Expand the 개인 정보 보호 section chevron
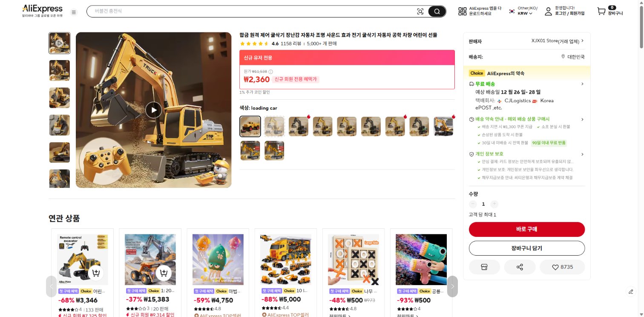Screen dimensions: 644x317 (x=582, y=154)
